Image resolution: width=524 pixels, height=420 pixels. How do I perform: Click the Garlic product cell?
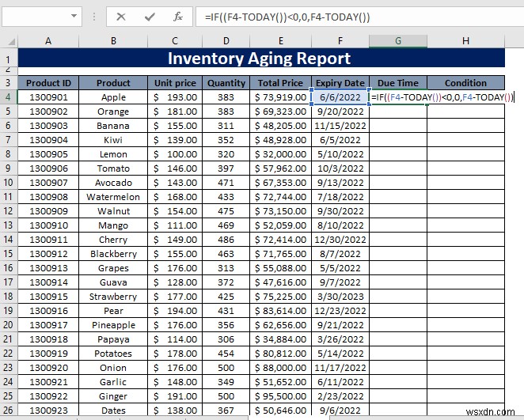pyautogui.click(x=113, y=382)
